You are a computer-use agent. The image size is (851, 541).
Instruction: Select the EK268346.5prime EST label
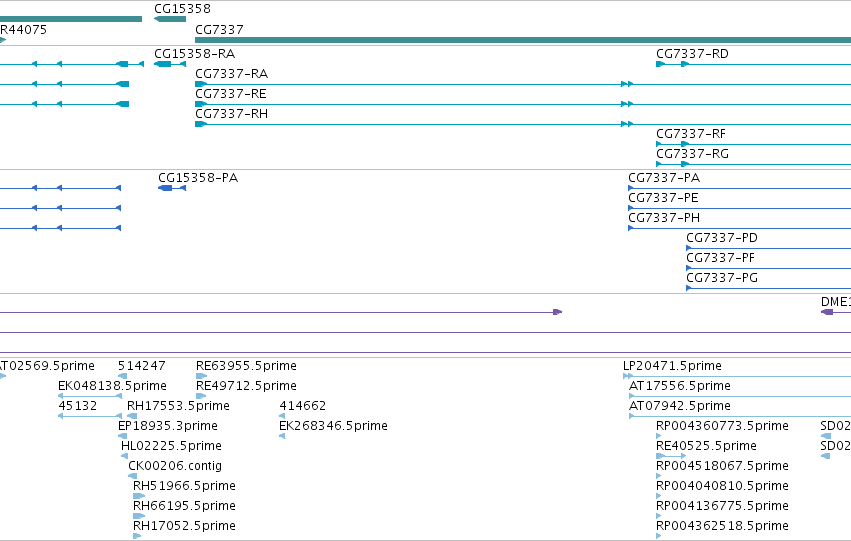point(333,427)
